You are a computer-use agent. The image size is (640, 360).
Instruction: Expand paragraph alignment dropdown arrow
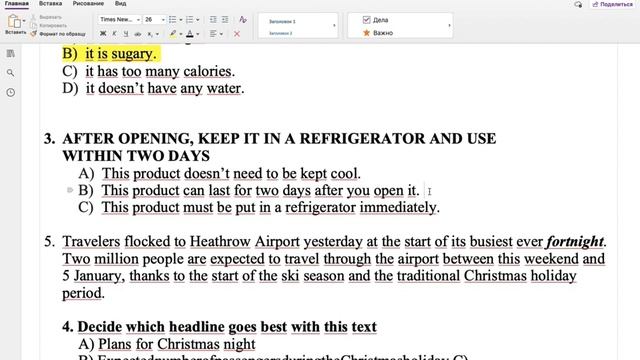[221, 34]
